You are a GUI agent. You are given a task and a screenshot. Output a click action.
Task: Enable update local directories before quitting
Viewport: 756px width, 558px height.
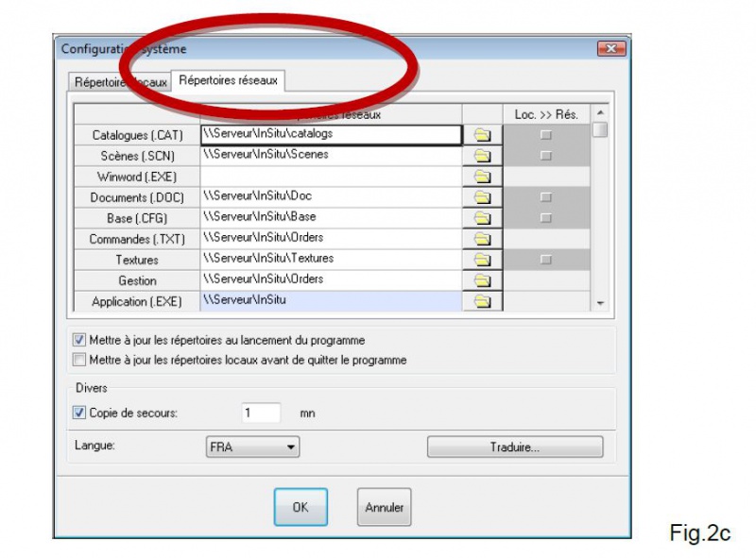[x=79, y=360]
